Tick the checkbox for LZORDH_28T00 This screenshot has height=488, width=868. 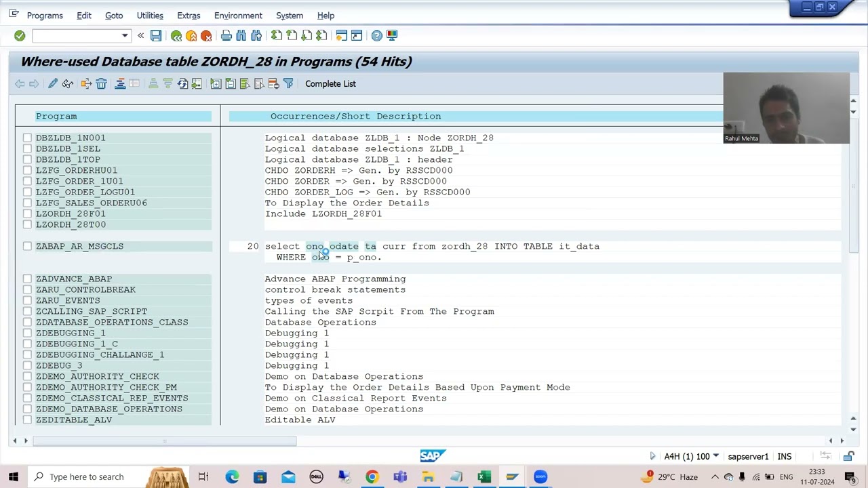pos(27,224)
